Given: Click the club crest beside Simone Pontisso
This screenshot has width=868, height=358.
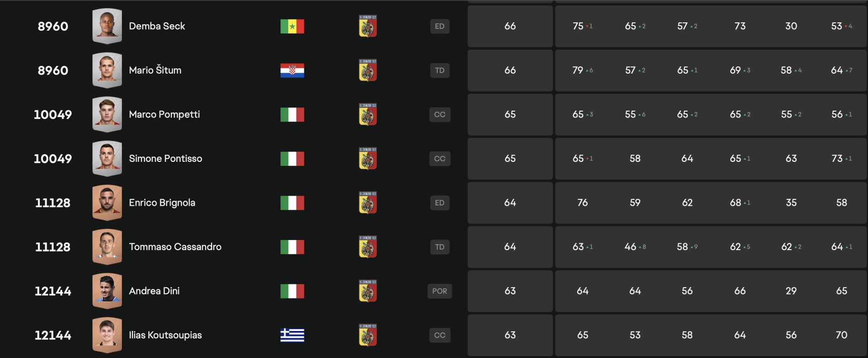Looking at the screenshot, I should (368, 159).
